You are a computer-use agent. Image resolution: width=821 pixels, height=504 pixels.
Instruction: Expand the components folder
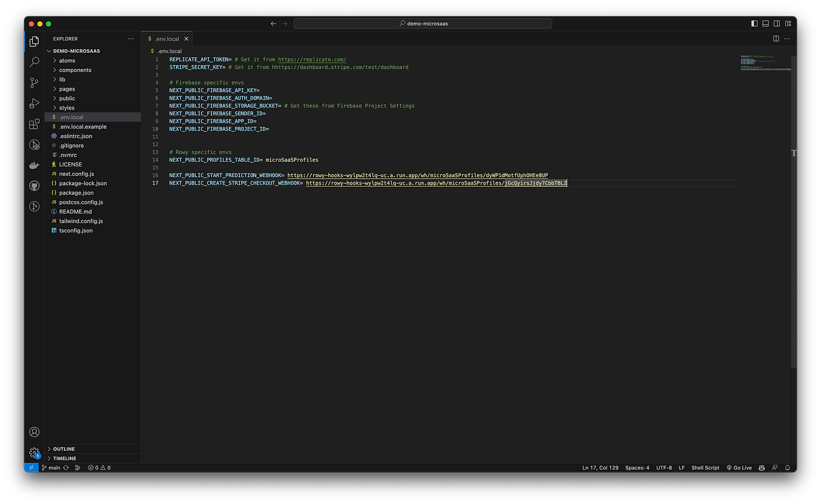coord(74,70)
